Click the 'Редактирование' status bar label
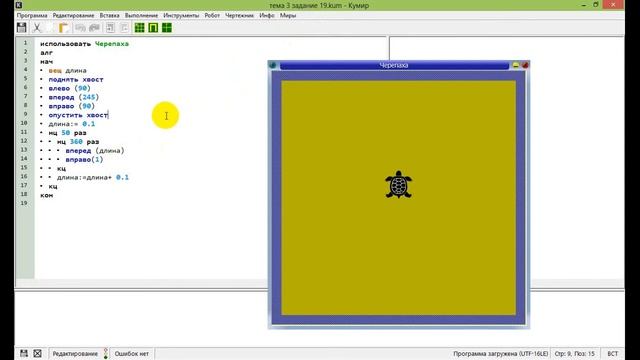The height and width of the screenshot is (360, 640). point(75,353)
